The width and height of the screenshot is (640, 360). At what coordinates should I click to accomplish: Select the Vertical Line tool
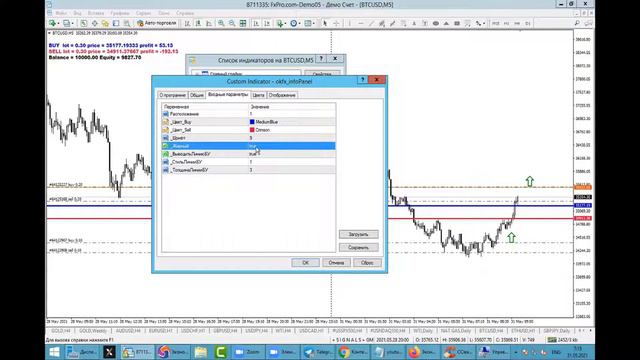point(349,23)
